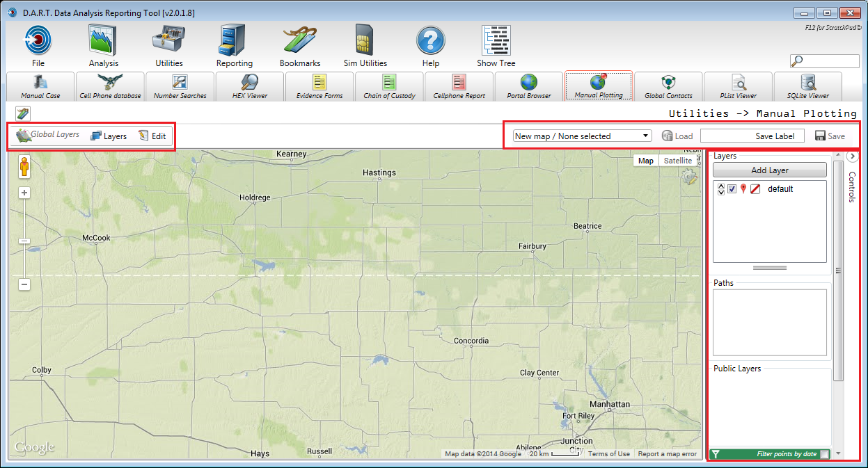Click the map gear icon near Satellite
The height and width of the screenshot is (468, 868).
[x=690, y=177]
